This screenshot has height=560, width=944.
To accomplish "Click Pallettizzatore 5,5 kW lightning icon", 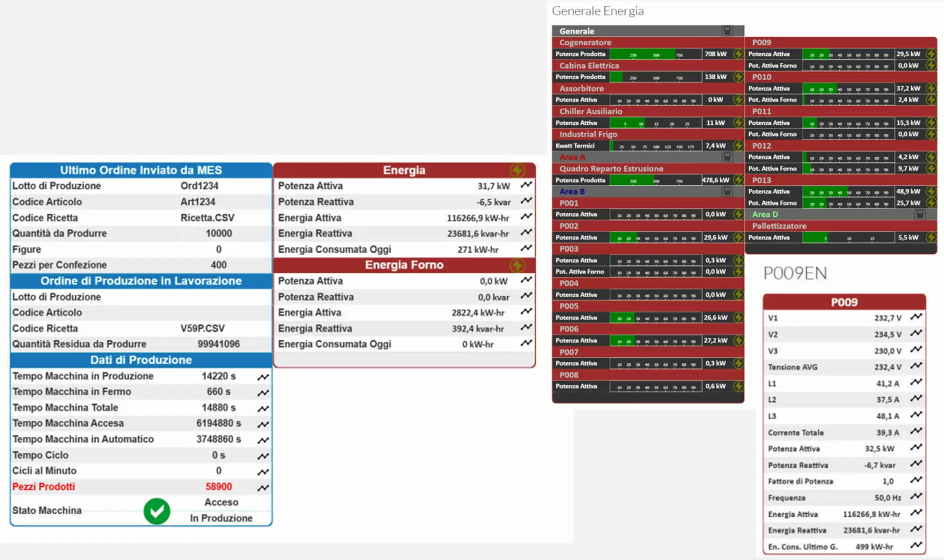I will [x=931, y=237].
